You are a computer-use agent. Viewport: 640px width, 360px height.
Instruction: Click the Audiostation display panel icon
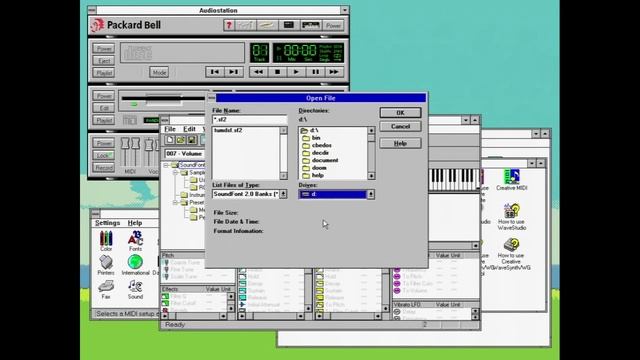(x=289, y=25)
